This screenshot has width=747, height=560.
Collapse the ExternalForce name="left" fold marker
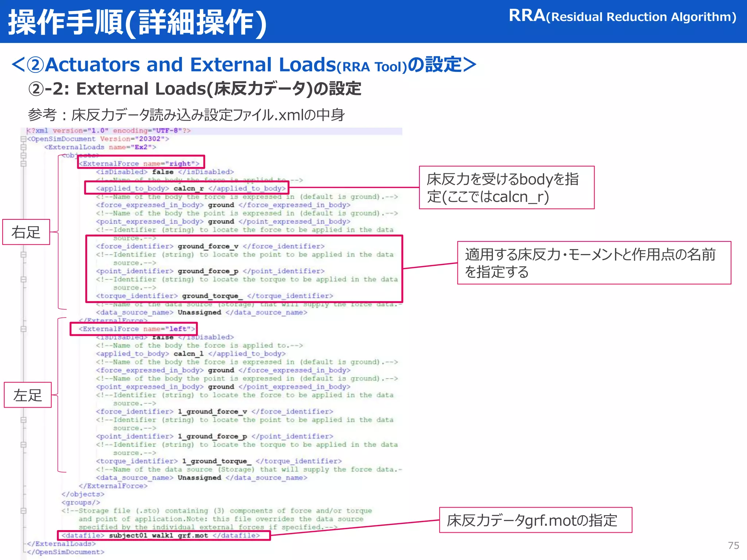[23, 329]
